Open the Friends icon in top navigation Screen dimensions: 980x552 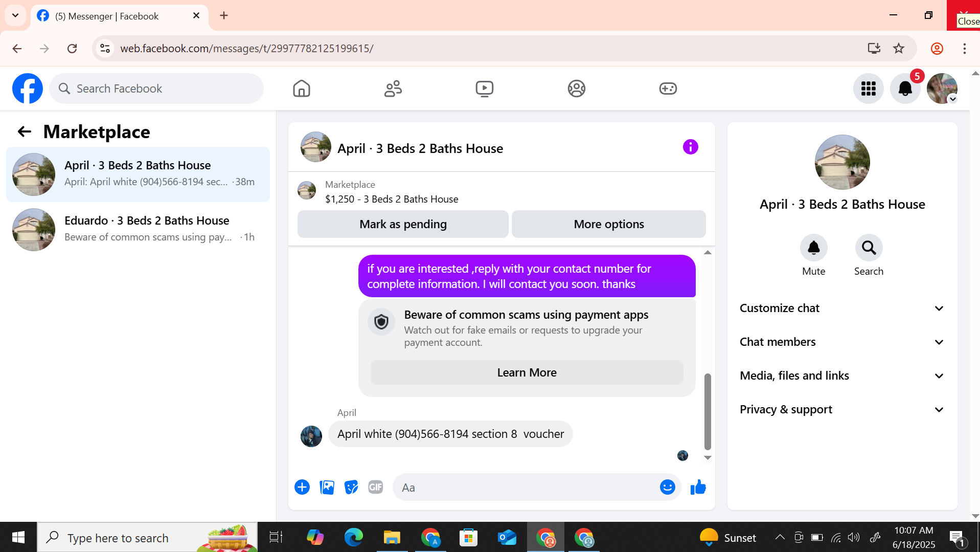(393, 89)
